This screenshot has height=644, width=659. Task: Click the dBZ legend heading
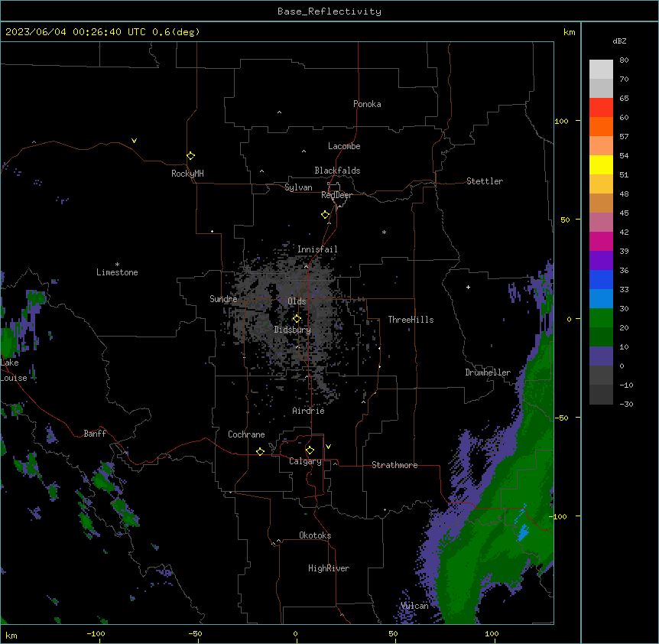pos(619,41)
